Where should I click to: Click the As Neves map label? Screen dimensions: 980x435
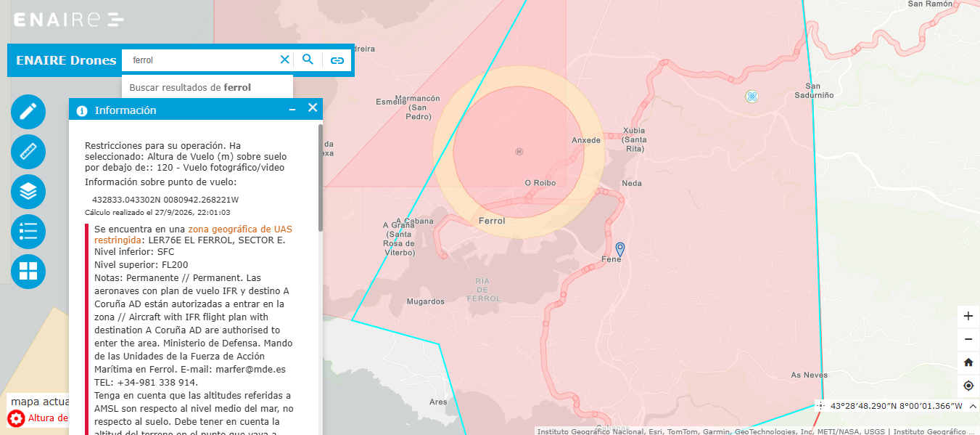click(809, 375)
